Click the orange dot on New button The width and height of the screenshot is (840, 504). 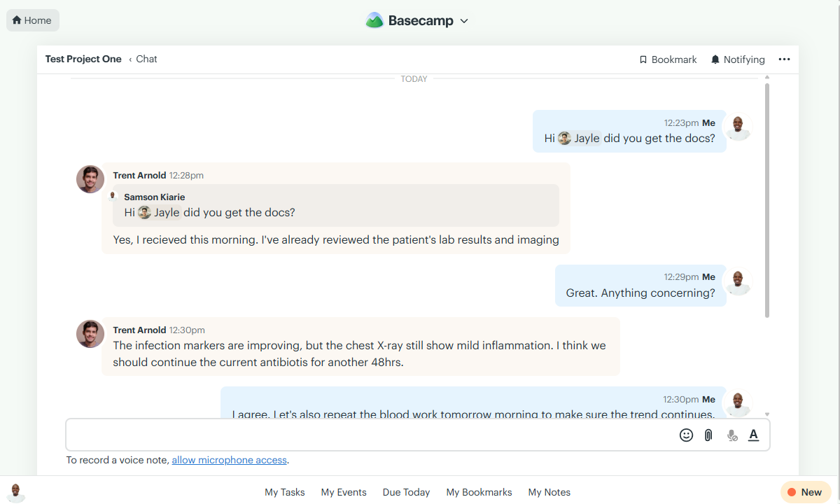(x=792, y=492)
